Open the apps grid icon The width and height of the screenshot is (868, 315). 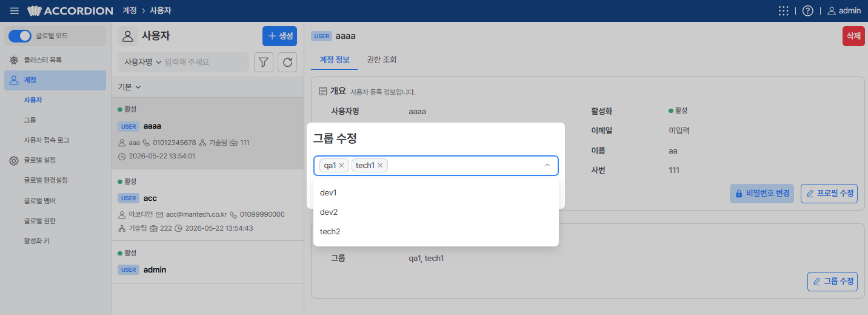point(783,11)
